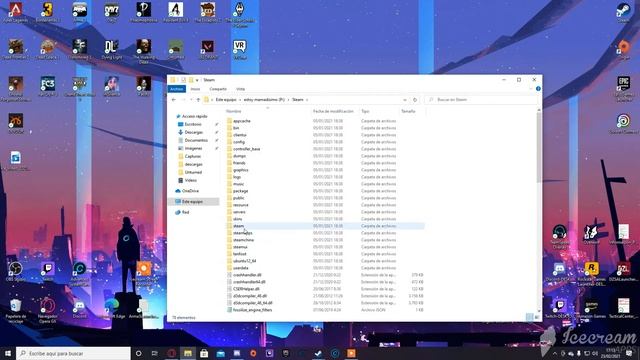Open the Apex Legends desktop shortcut
This screenshot has height=360, width=640.
point(16,12)
